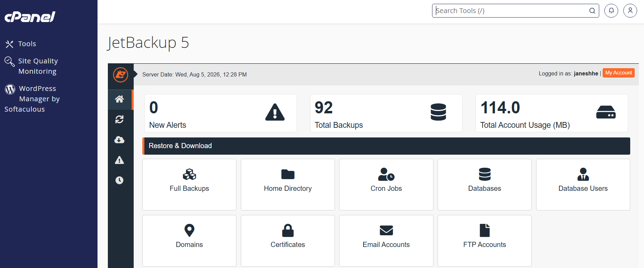Click the JetBackup orange logo
Image resolution: width=644 pixels, height=268 pixels.
(x=121, y=74)
